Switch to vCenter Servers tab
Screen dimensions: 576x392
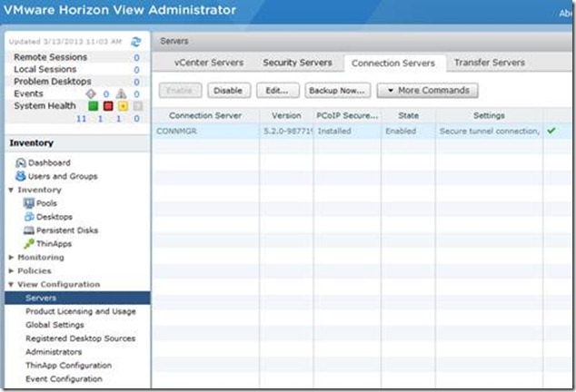click(209, 63)
